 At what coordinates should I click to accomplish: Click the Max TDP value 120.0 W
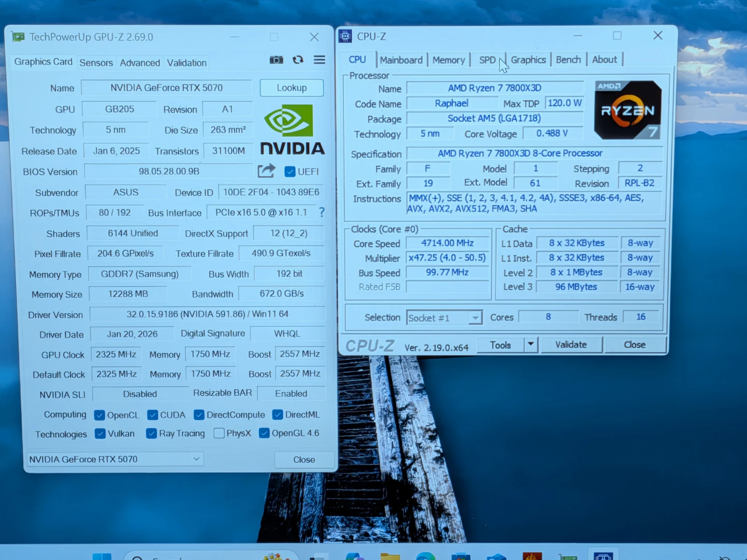tap(564, 103)
